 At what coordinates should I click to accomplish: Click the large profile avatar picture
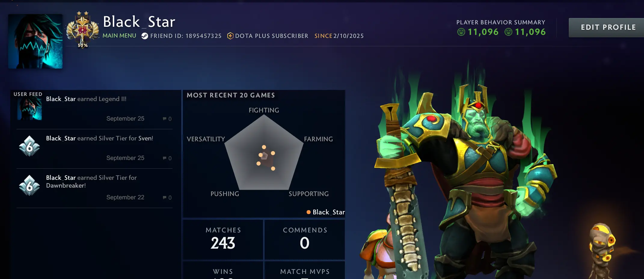coord(35,41)
